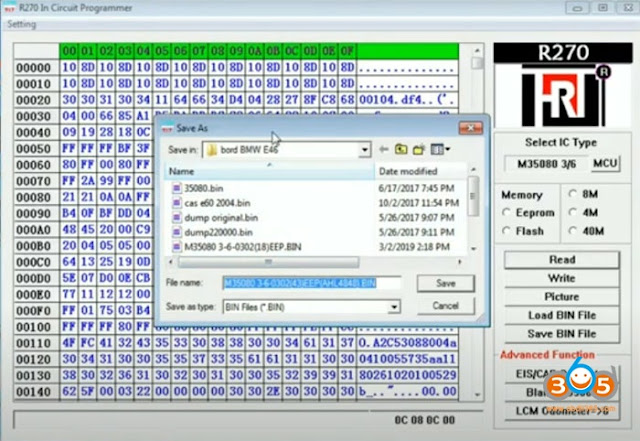Click the cas e60 2004.bin file icon
This screenshot has height=441, width=640.
(176, 203)
